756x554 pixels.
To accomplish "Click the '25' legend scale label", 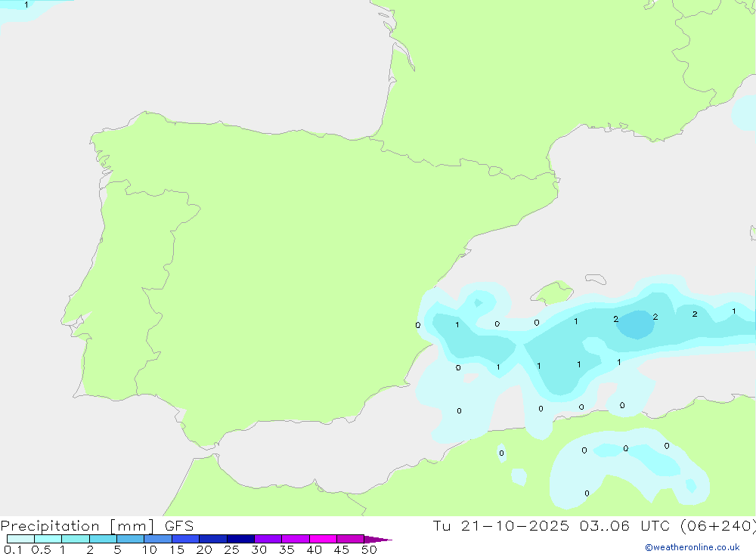I will coord(232,549).
